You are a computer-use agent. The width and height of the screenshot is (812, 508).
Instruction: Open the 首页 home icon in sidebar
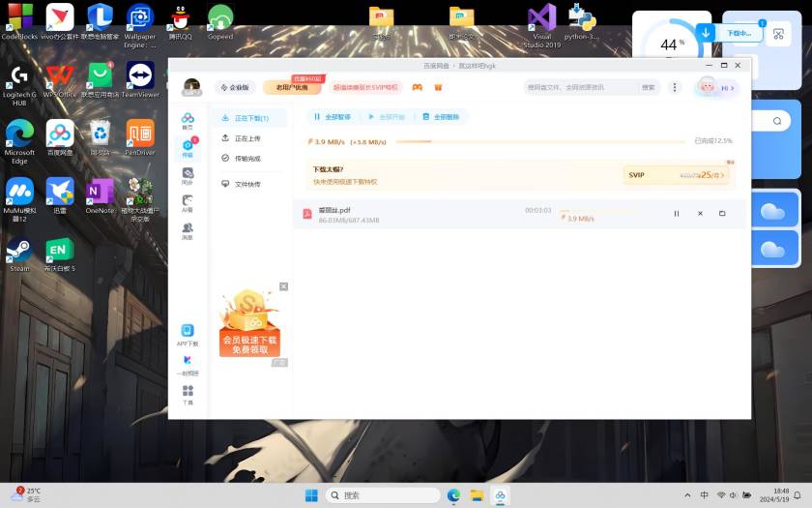188,121
